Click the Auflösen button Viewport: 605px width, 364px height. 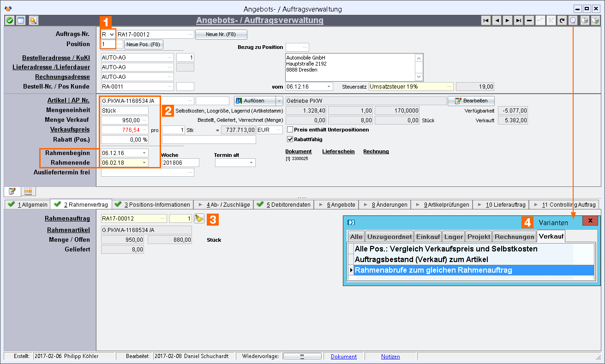255,101
